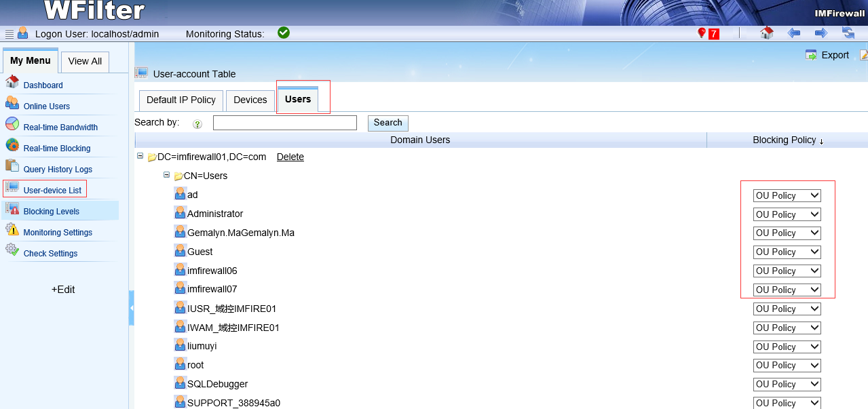Open blocking policy dropdown for IUSR_域控IMFIRE01
Viewport: 868px width, 409px height.
(x=787, y=309)
